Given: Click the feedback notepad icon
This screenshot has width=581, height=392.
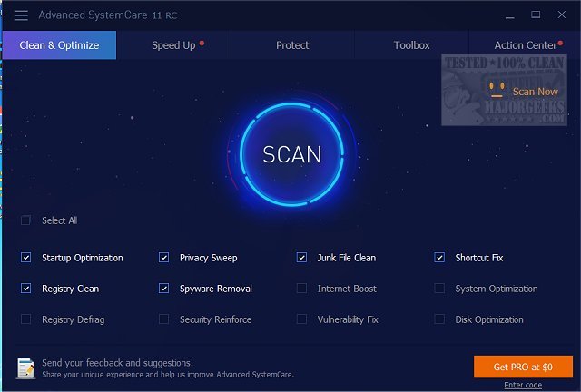Looking at the screenshot, I should pyautogui.click(x=25, y=368).
